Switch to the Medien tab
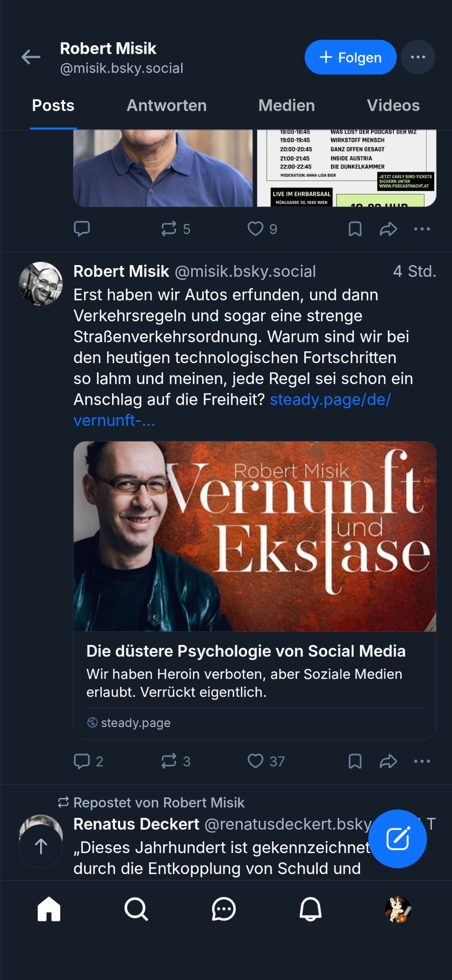Image resolution: width=452 pixels, height=980 pixels. click(286, 106)
